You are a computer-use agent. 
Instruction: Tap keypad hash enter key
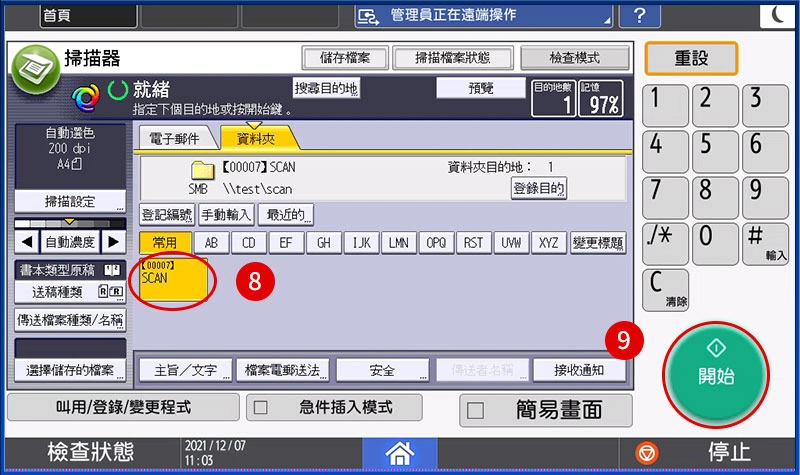[x=765, y=244]
